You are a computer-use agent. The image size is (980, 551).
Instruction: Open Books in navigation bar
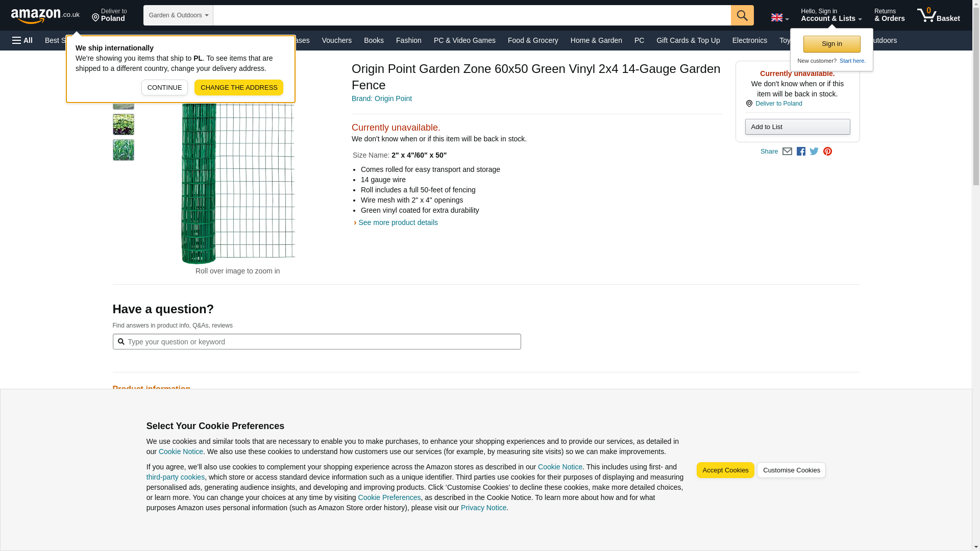click(x=374, y=40)
